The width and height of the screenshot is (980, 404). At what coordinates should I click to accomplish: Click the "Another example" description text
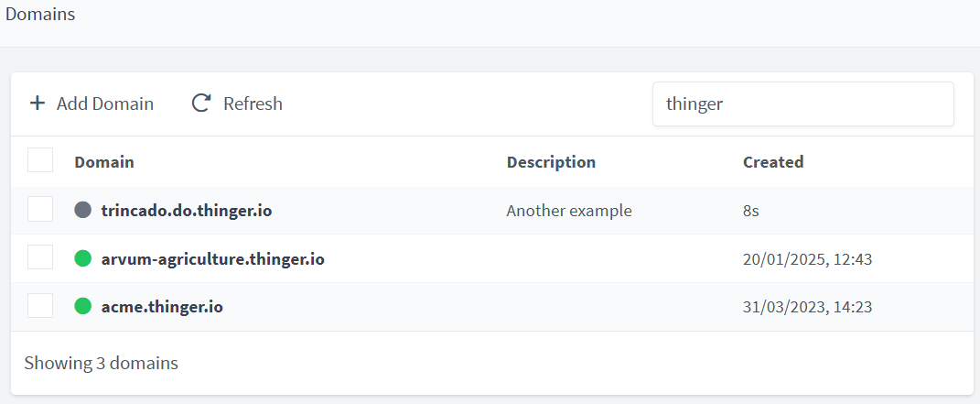click(569, 211)
